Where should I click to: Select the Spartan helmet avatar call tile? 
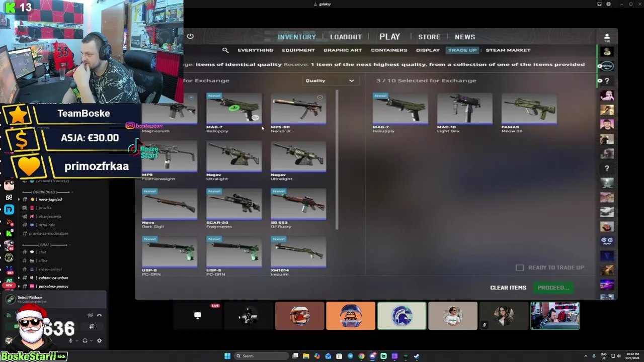point(401,316)
